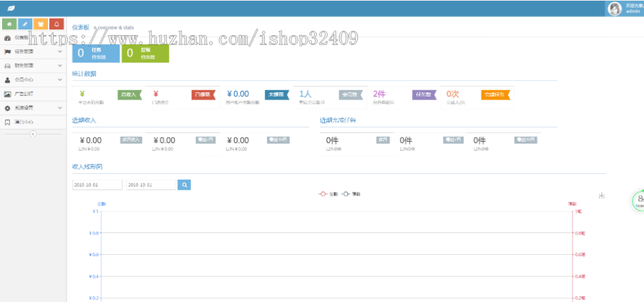Viewport: 644px width, 302px height.
Task: Click the end date field 2019-10-31
Action: tap(151, 185)
